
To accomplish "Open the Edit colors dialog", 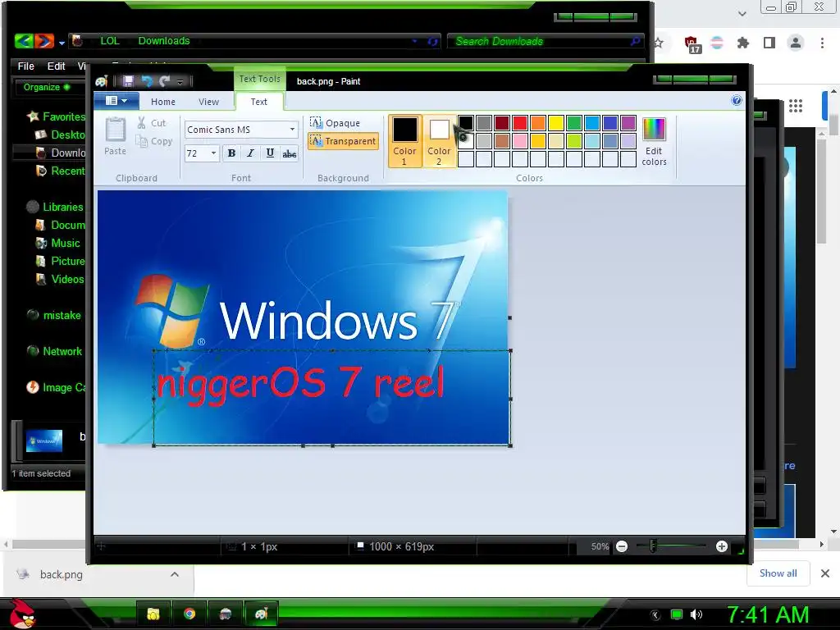I will coord(654,142).
